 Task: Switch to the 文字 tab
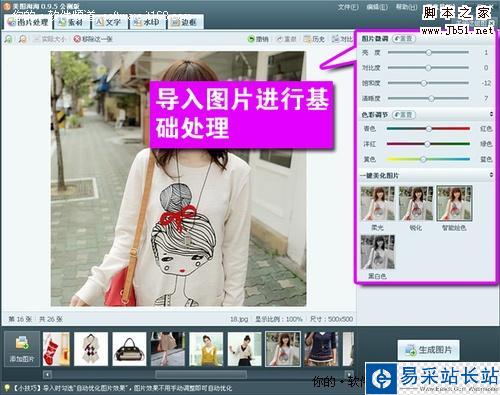(x=108, y=22)
